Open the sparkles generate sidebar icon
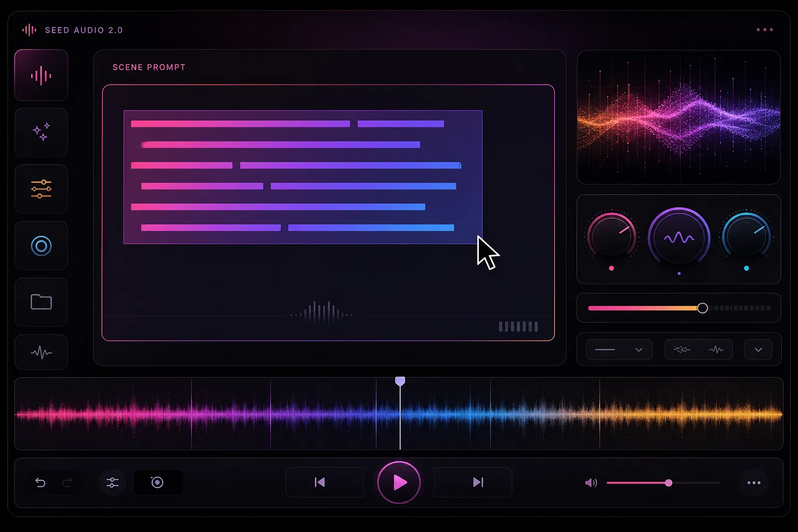This screenshot has height=532, width=798. click(41, 132)
